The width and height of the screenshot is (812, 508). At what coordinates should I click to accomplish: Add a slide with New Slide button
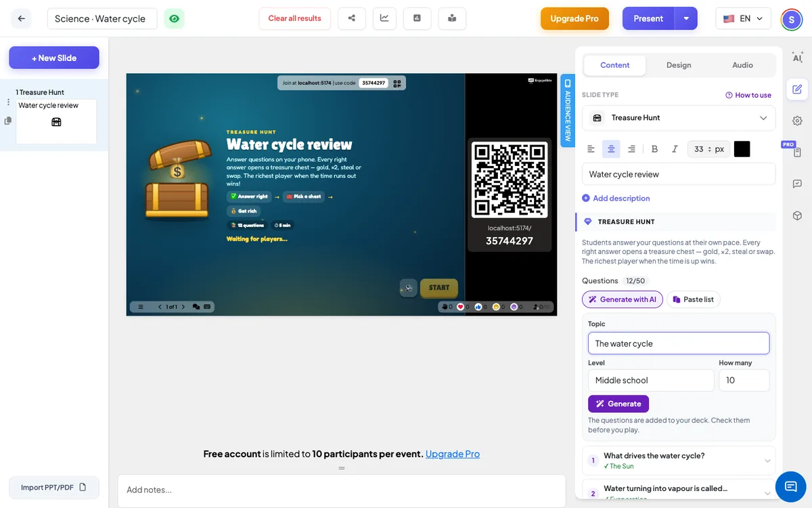pyautogui.click(x=54, y=58)
